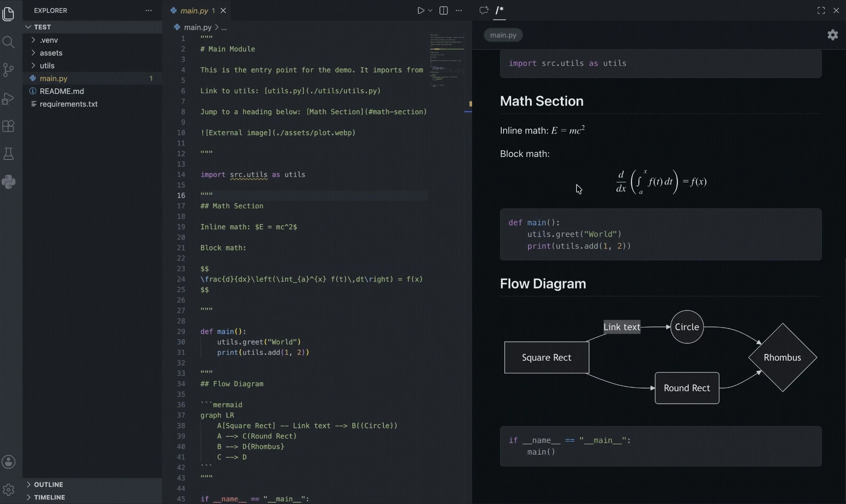Open the Extensions view
This screenshot has height=504, width=846.
coord(9,126)
